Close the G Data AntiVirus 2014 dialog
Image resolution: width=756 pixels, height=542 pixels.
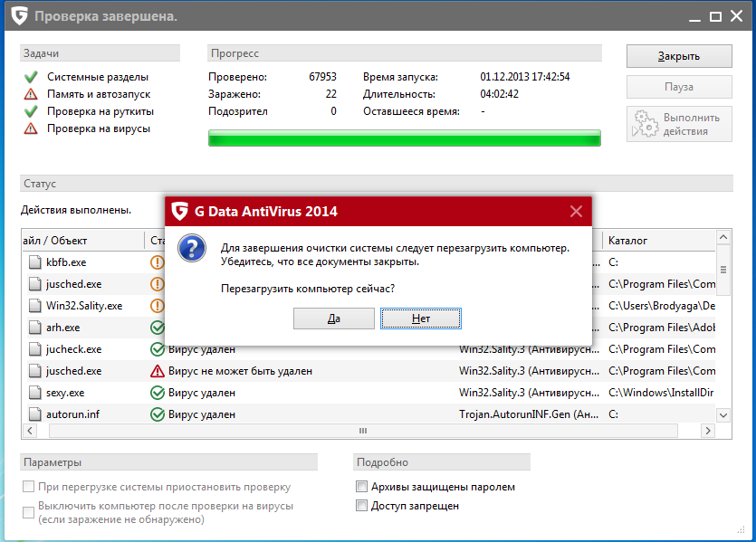[576, 211]
